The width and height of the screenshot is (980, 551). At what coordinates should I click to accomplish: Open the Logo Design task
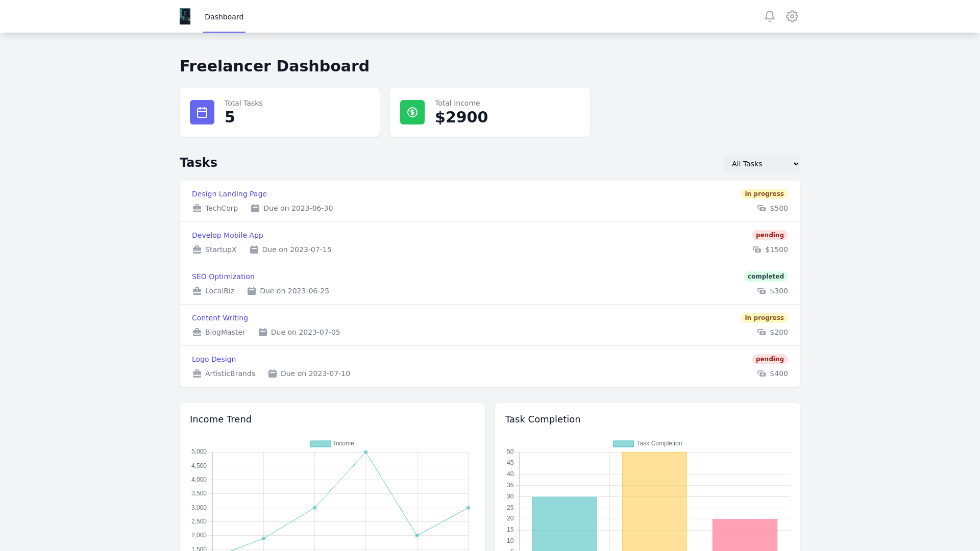[214, 359]
